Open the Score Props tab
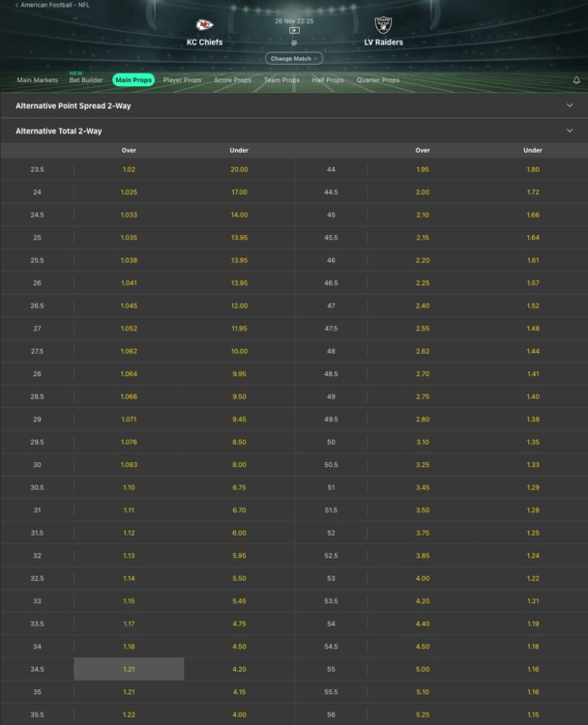 (x=233, y=80)
